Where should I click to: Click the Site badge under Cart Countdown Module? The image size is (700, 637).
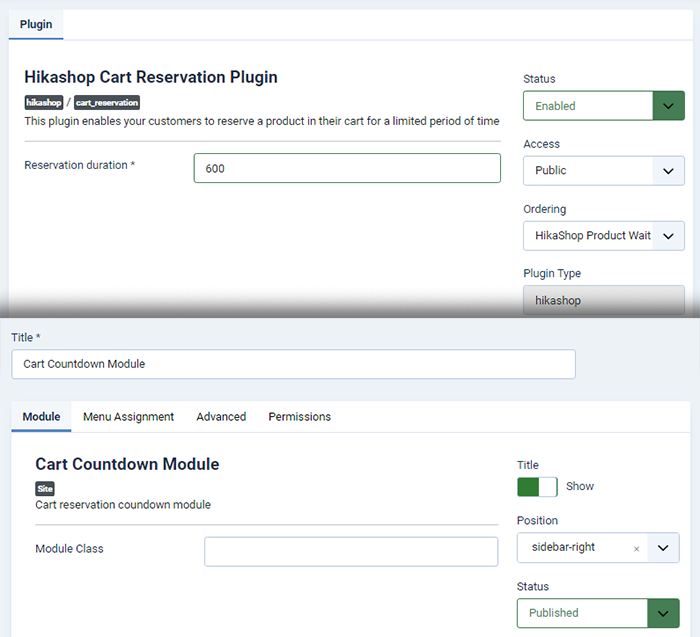tap(45, 488)
